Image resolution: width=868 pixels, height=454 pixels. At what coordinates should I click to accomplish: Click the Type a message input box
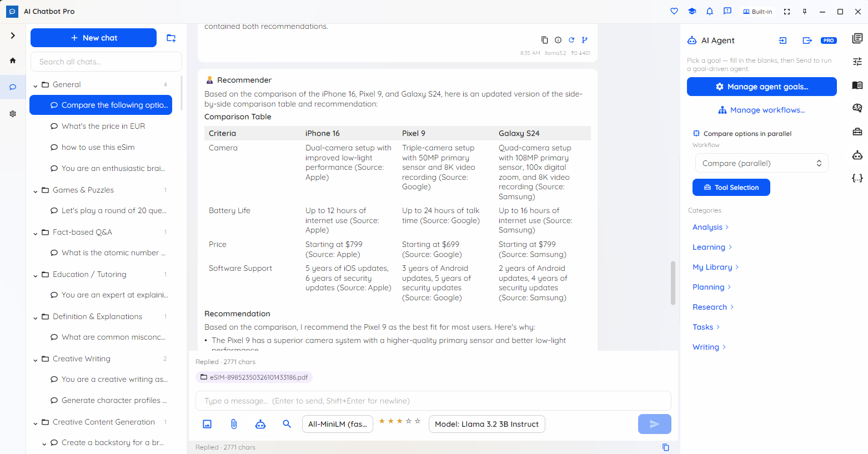[433, 401]
